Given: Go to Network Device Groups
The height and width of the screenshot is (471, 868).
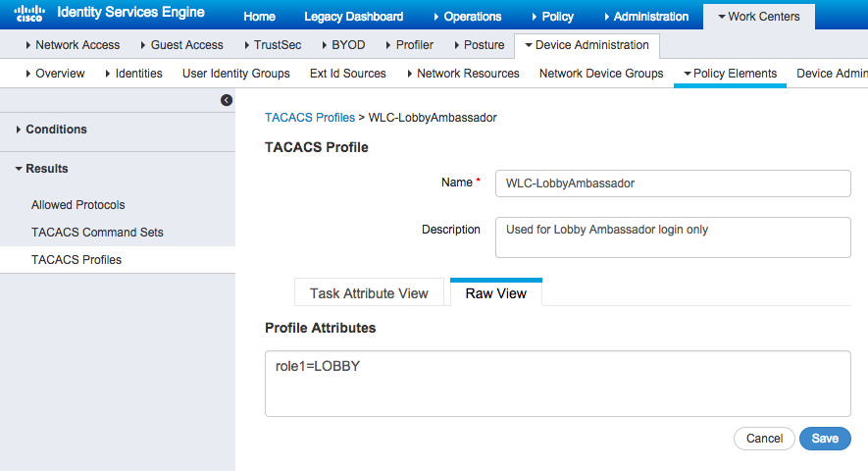Looking at the screenshot, I should pos(601,74).
